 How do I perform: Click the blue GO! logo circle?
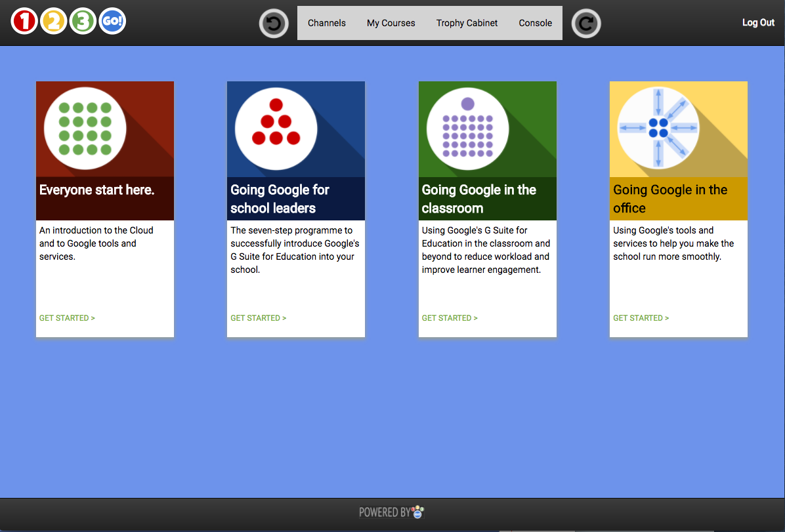(113, 21)
